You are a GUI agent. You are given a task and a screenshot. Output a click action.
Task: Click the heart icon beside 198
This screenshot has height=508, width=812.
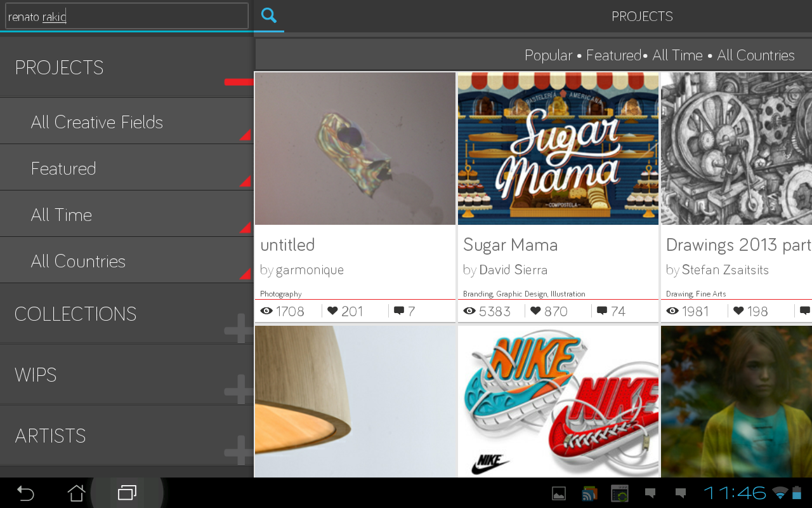[738, 311]
